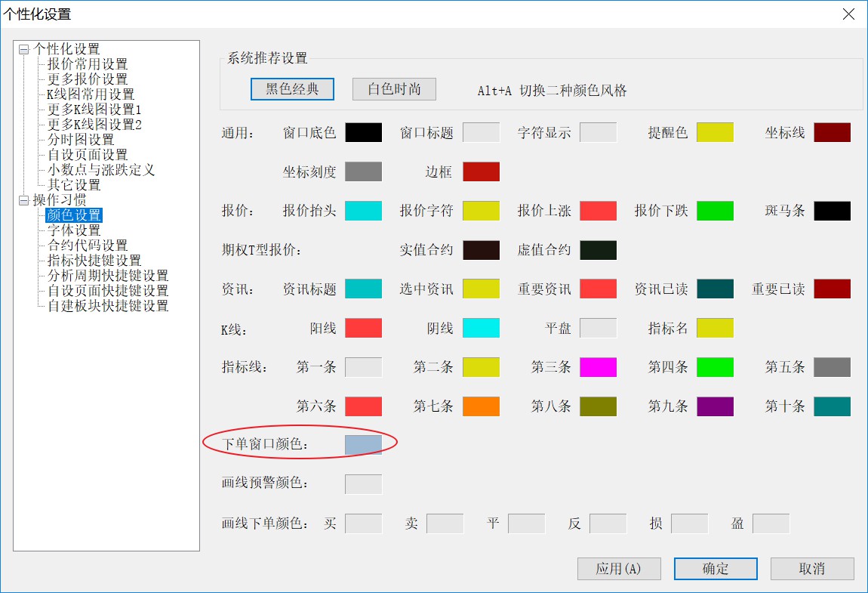Apply the 黑色经典 color scheme
This screenshot has width=868, height=593.
click(292, 89)
